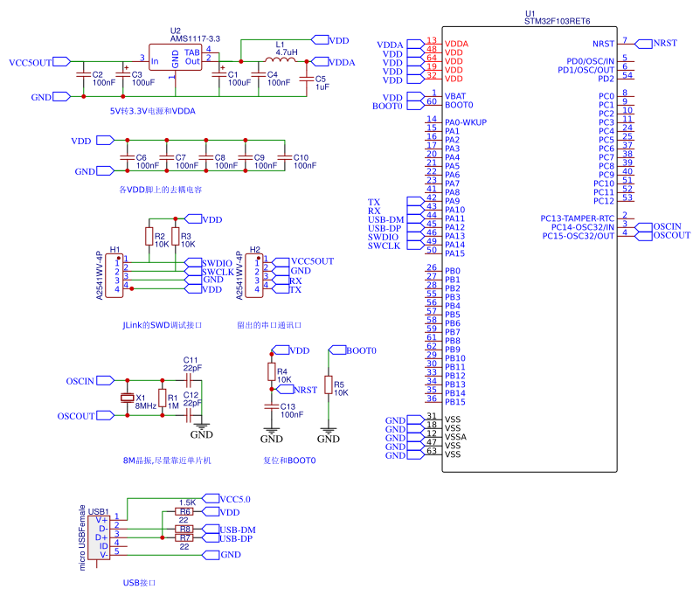Click the L1 4.7uH inductor symbol
The height and width of the screenshot is (596, 700).
[281, 59]
